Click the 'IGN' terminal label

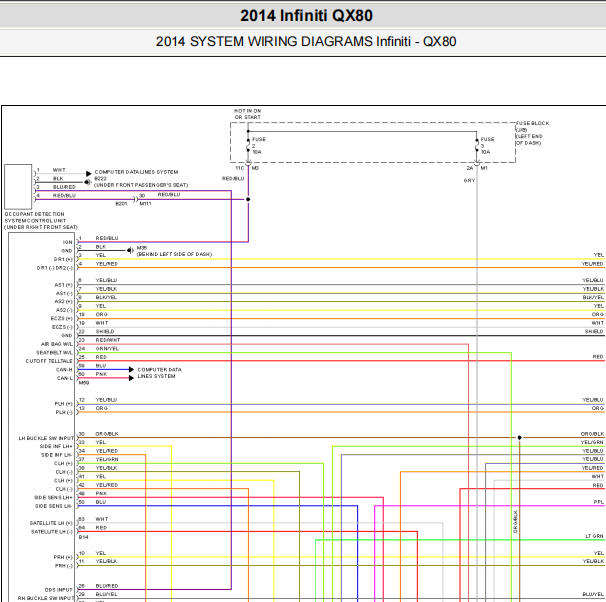(x=68, y=242)
